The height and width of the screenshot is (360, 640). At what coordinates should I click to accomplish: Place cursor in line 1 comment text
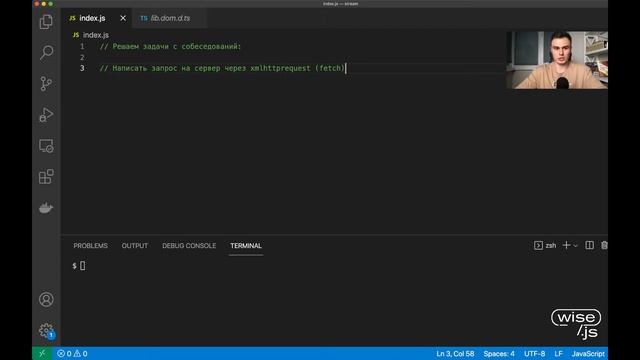tap(171, 47)
